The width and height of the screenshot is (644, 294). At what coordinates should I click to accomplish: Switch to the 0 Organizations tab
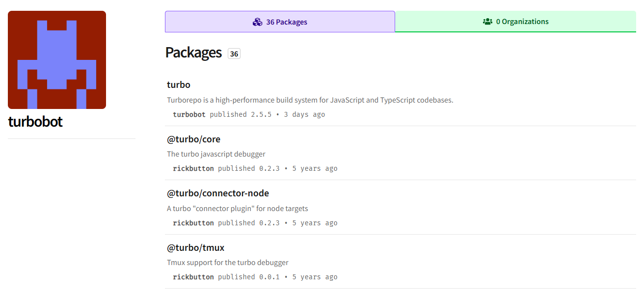[x=515, y=22]
